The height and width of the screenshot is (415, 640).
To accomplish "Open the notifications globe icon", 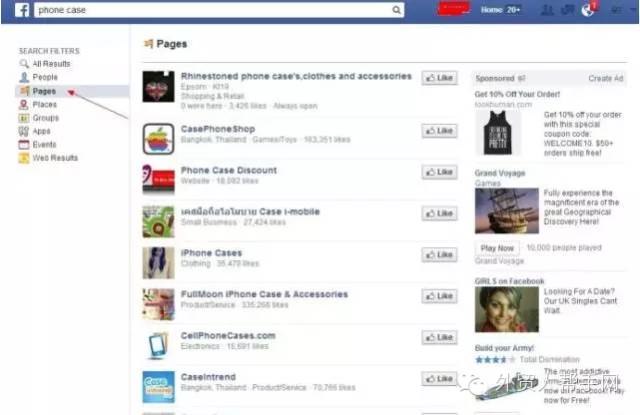I will click(x=588, y=10).
